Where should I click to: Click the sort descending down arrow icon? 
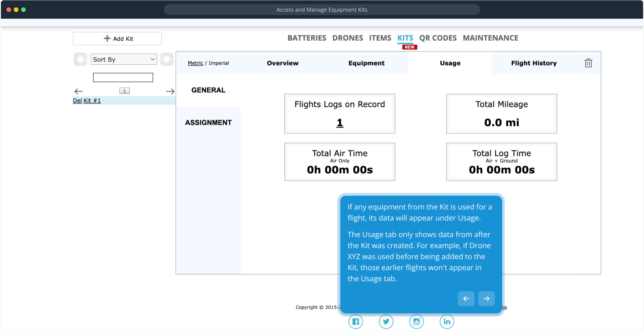coord(167,59)
